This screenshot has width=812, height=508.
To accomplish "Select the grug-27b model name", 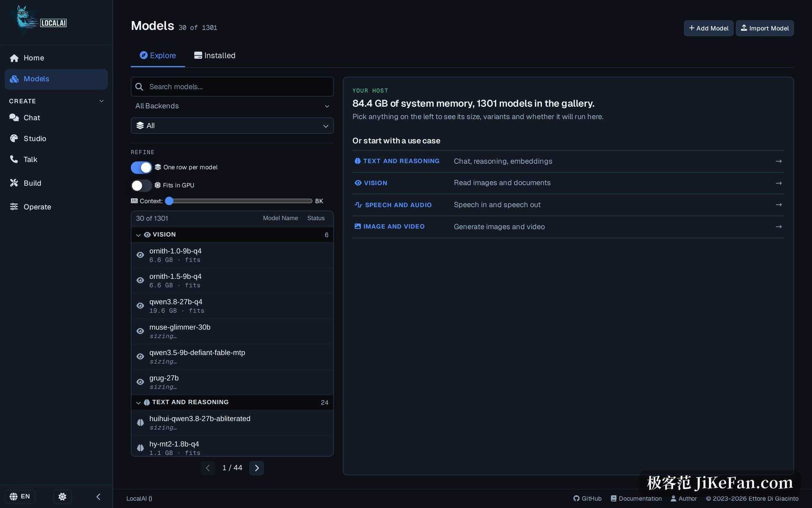I will pyautogui.click(x=164, y=378).
